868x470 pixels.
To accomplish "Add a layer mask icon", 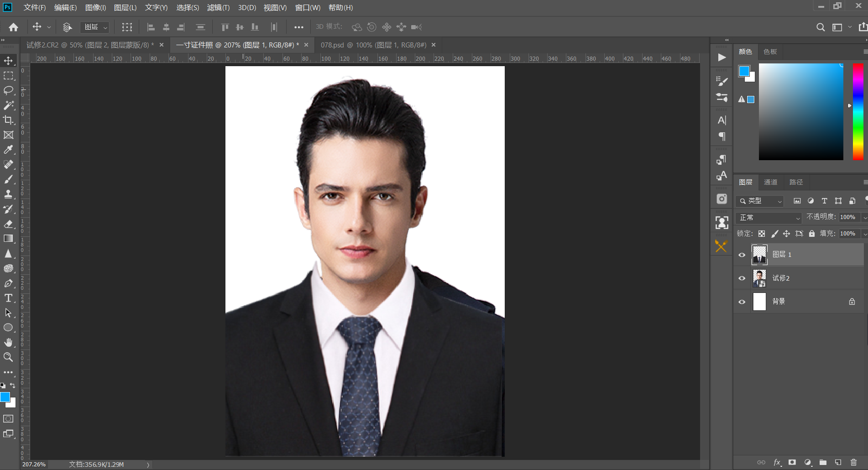I will tap(792, 462).
